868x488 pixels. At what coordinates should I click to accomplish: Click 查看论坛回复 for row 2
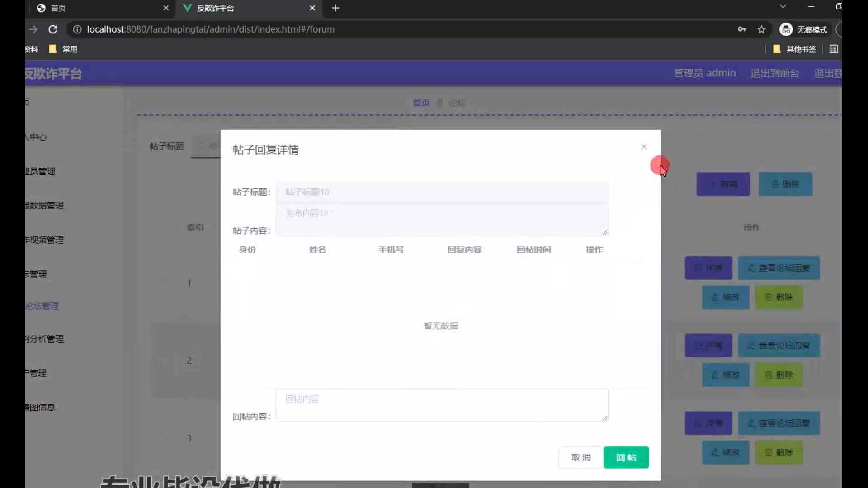coord(778,346)
